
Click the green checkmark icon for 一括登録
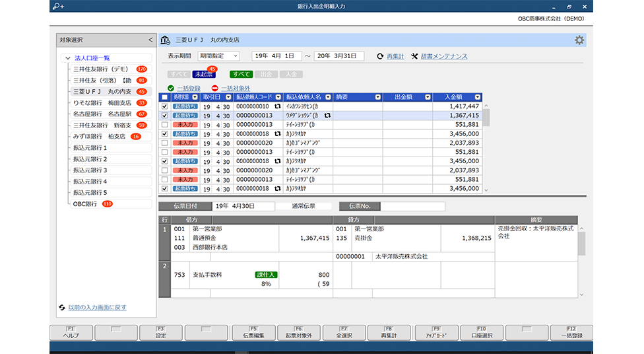click(171, 88)
